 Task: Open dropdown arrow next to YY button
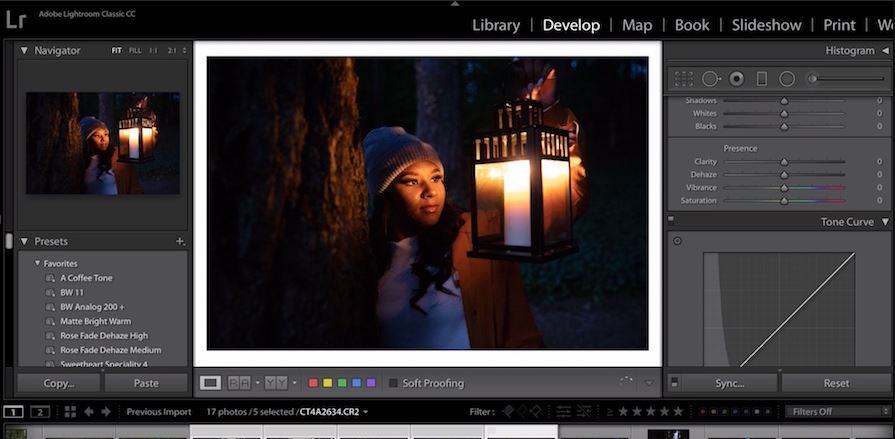(295, 383)
